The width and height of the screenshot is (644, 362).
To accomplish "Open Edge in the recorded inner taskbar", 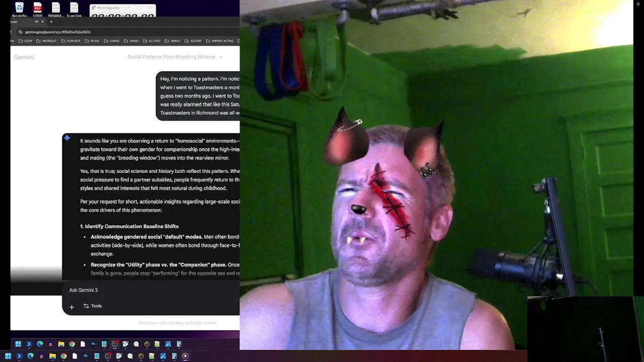I will (x=40, y=344).
